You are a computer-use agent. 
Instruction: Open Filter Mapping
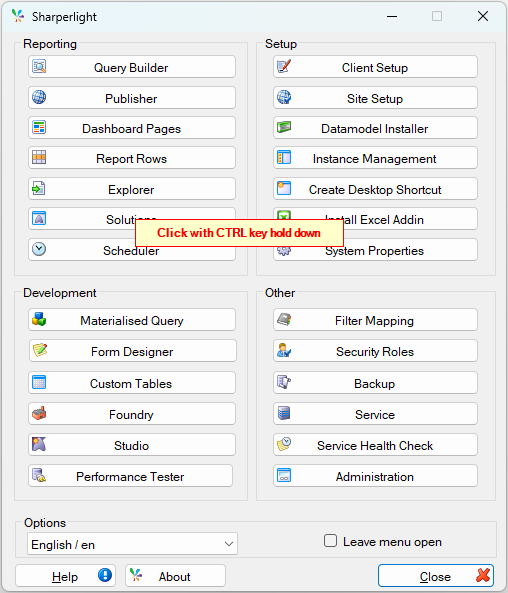click(375, 320)
